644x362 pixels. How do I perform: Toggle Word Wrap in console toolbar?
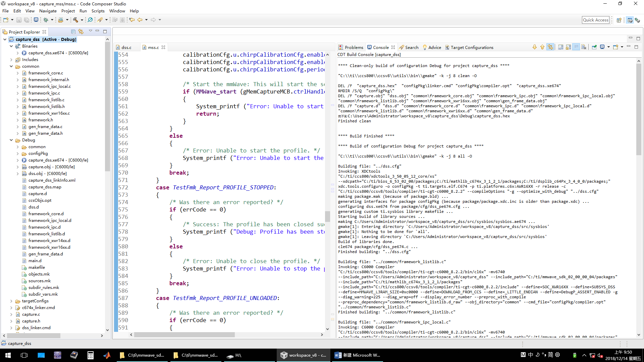click(x=576, y=47)
